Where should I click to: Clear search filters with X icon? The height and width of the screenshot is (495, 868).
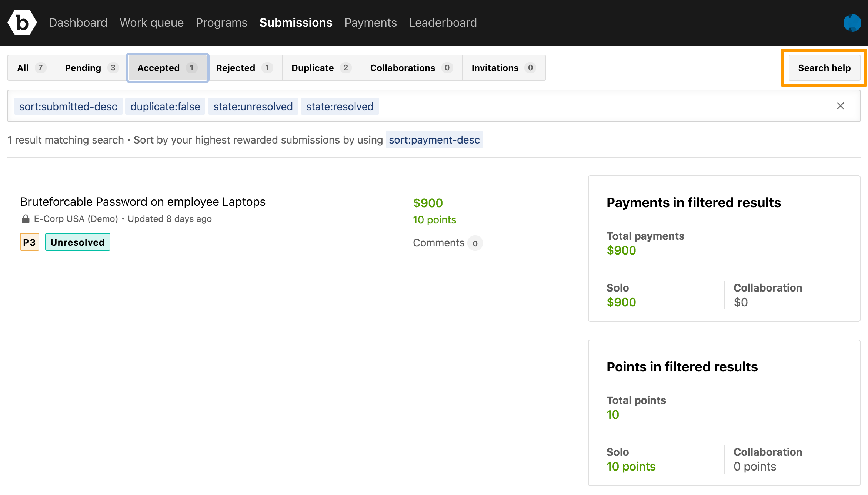coord(840,106)
